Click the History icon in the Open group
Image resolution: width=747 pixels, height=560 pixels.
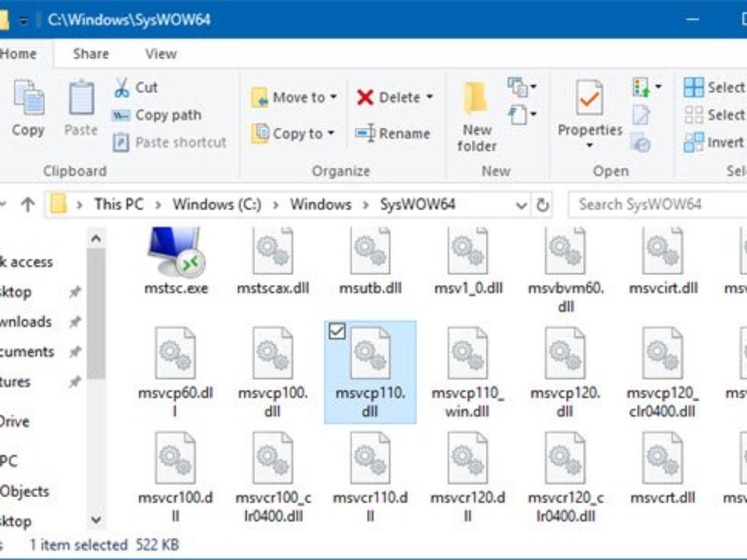(641, 142)
